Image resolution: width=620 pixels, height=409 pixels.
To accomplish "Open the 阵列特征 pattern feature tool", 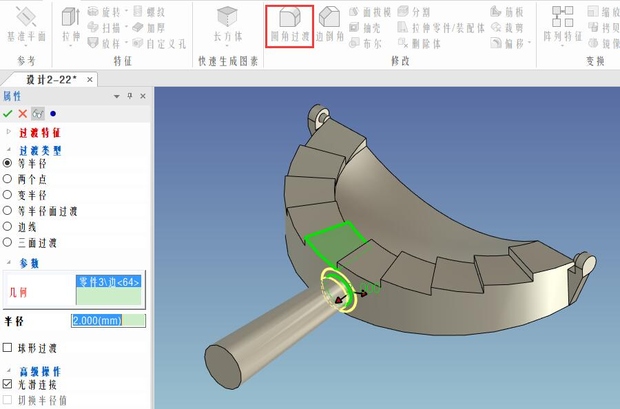I will tap(563, 25).
